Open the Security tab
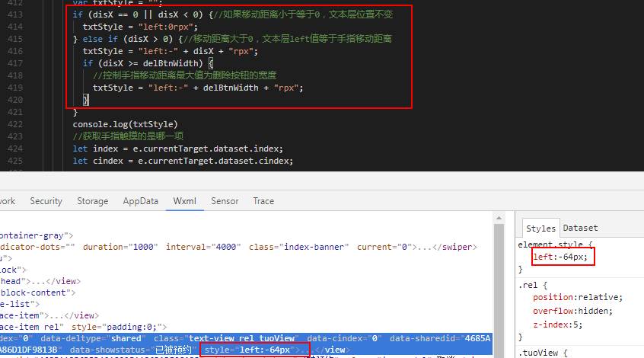Image resolution: width=644 pixels, height=358 pixels. point(46,201)
